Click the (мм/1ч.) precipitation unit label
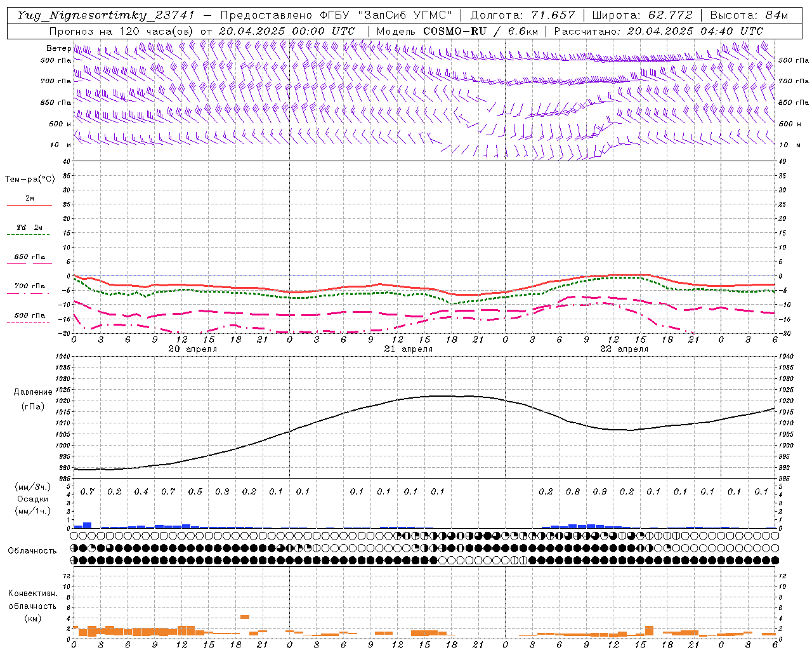The height and width of the screenshot is (650, 812). click(x=32, y=511)
